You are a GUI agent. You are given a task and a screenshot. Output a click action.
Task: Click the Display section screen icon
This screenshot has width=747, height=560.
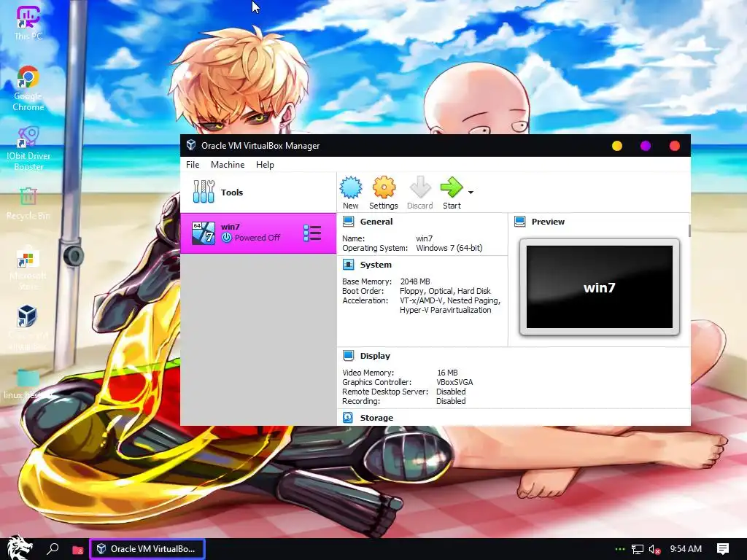[348, 356]
